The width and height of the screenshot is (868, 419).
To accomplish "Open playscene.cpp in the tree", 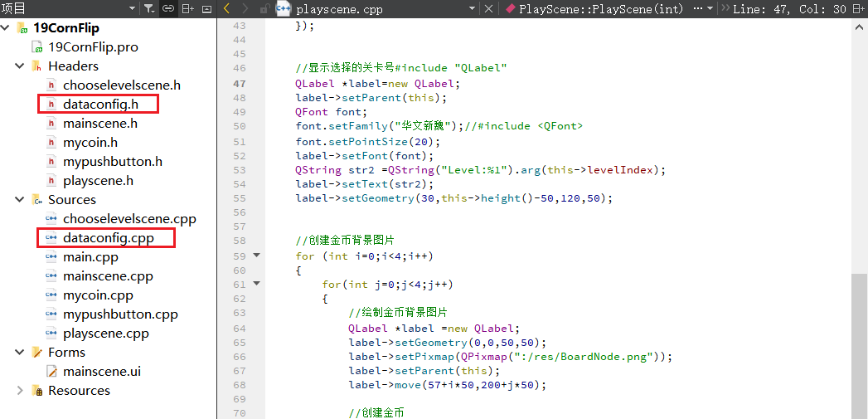I will [x=106, y=334].
